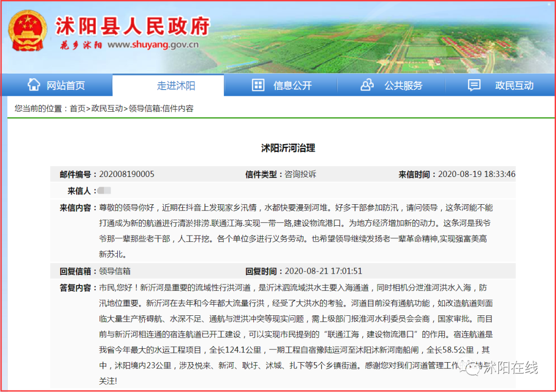Click the reply line starting 市民,您好
The image size is (556, 392).
point(293,288)
